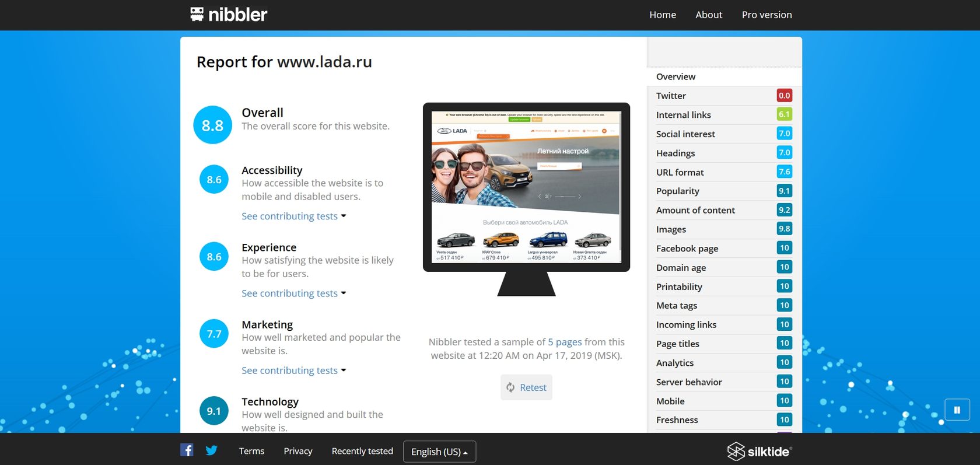Screen dimensions: 980x465
Task: Open the Social interest report item
Action: tap(724, 134)
